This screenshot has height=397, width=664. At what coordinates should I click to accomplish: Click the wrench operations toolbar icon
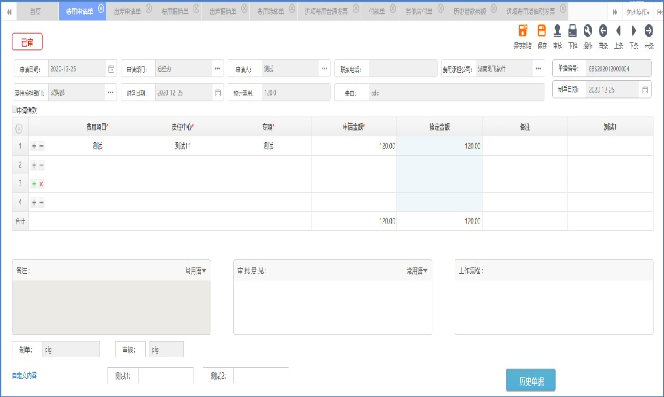pos(588,31)
